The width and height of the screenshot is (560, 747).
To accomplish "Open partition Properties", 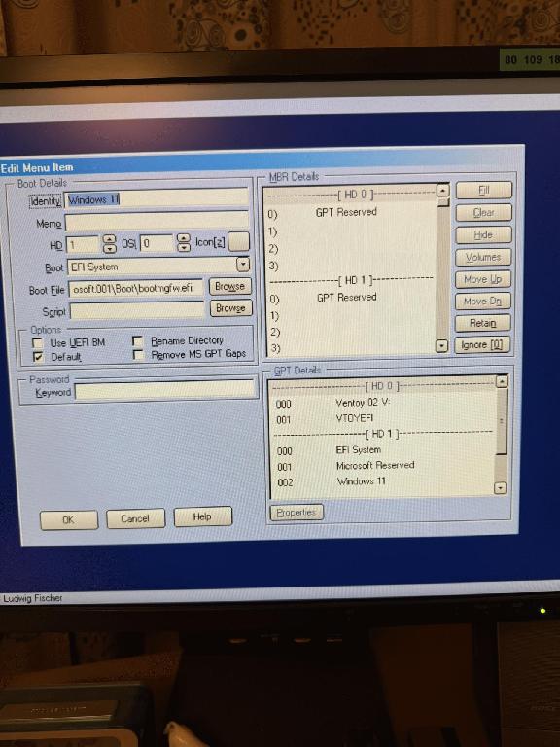I will coord(297,513).
